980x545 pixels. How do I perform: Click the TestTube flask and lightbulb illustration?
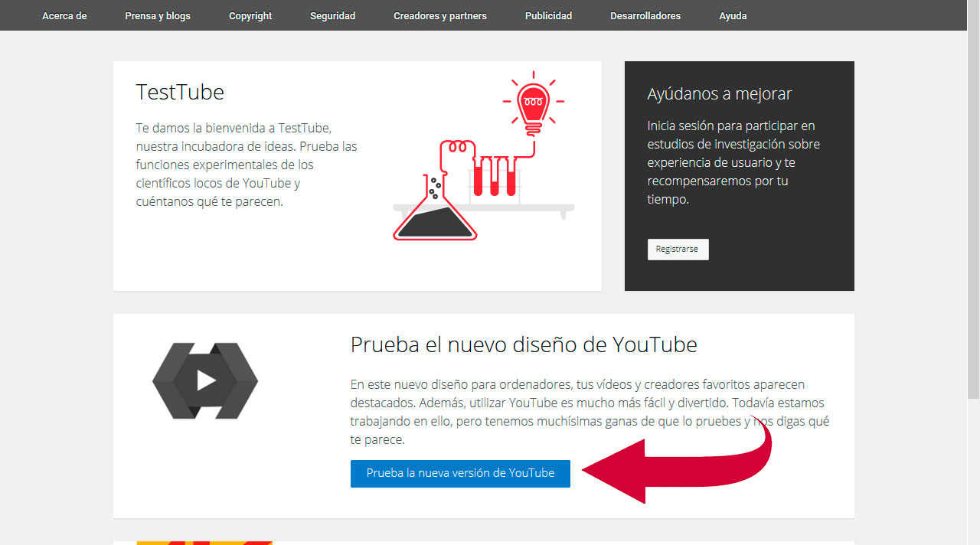pos(482,157)
